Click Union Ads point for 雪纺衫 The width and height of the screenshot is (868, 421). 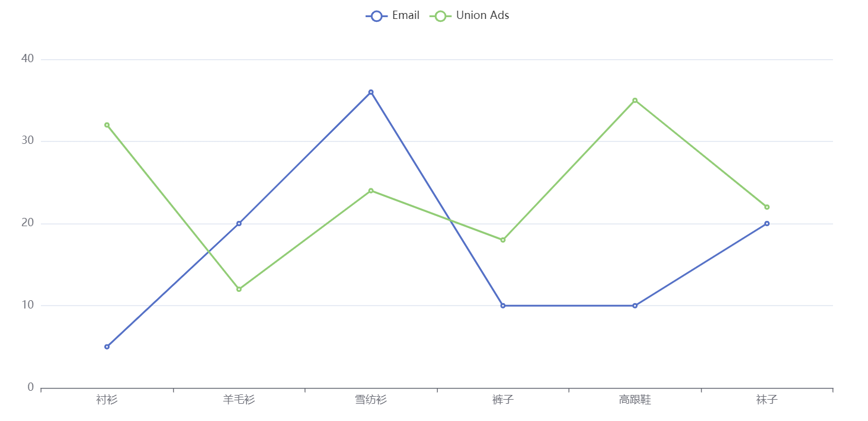371,191
